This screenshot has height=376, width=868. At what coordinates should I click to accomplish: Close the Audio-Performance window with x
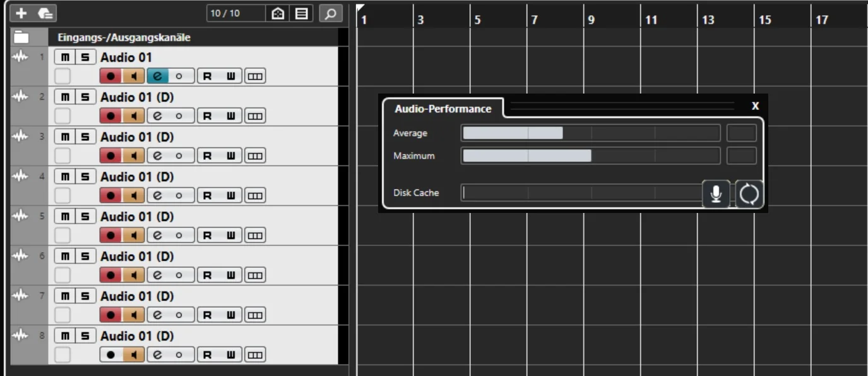tap(755, 106)
